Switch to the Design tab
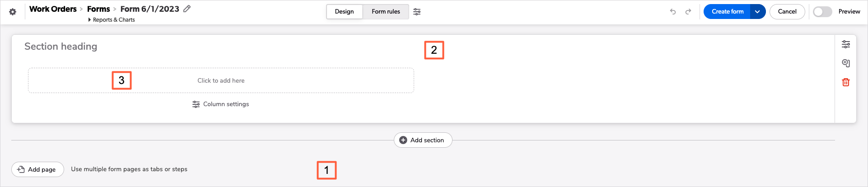This screenshot has width=868, height=187. (x=344, y=12)
